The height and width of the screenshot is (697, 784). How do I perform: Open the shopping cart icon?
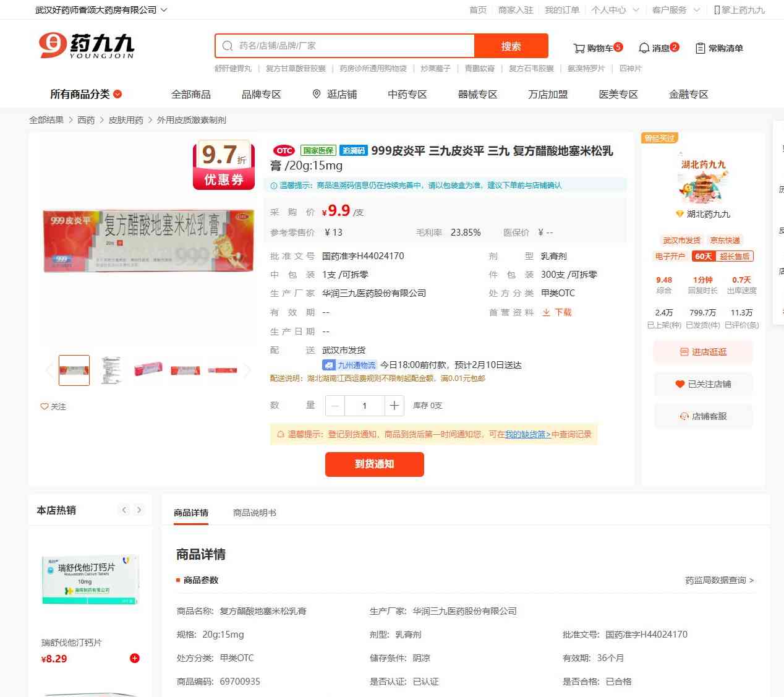pos(579,48)
